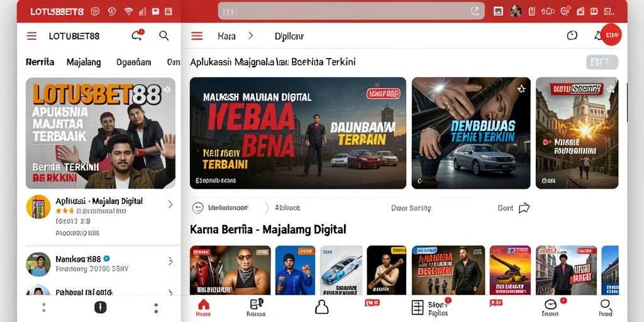
Task: Click the LOTUBLET88 title text
Action: [x=74, y=36]
